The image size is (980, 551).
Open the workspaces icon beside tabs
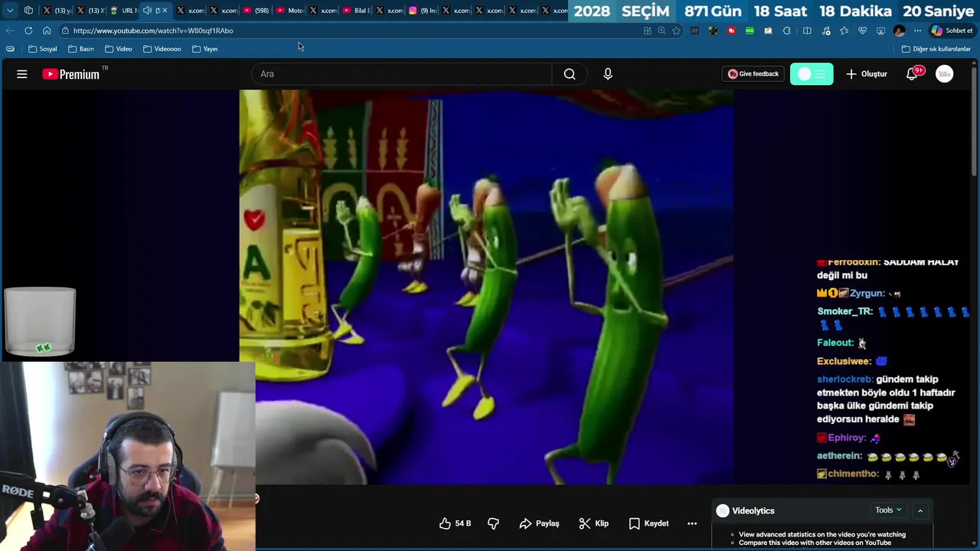coord(28,11)
